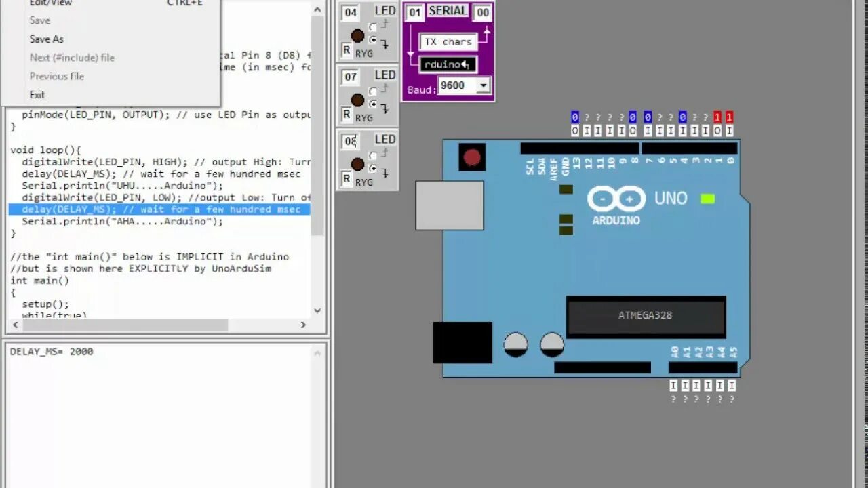Click the pin 8 direction box above the board
868x488 pixels.
[633, 131]
